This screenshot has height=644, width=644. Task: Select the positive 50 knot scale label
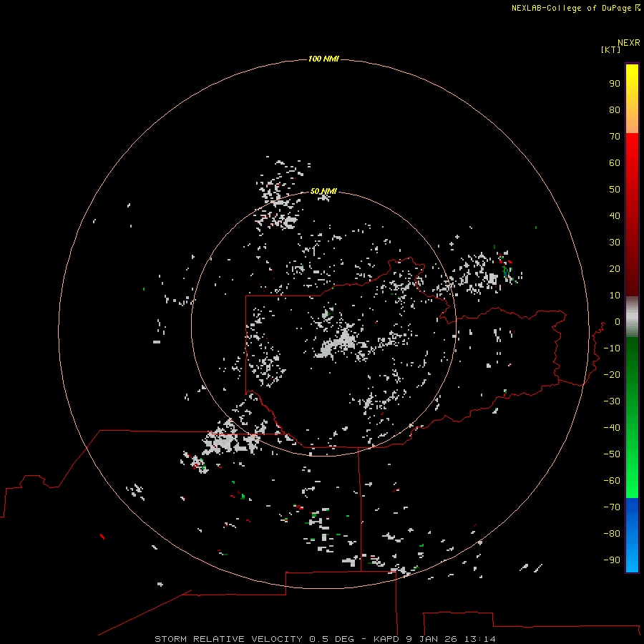tap(615, 190)
